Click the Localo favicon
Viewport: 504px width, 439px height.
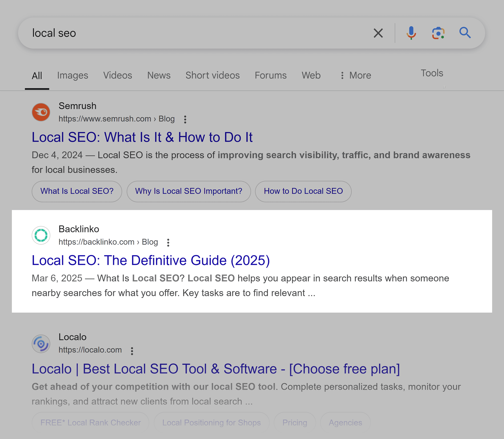41,344
